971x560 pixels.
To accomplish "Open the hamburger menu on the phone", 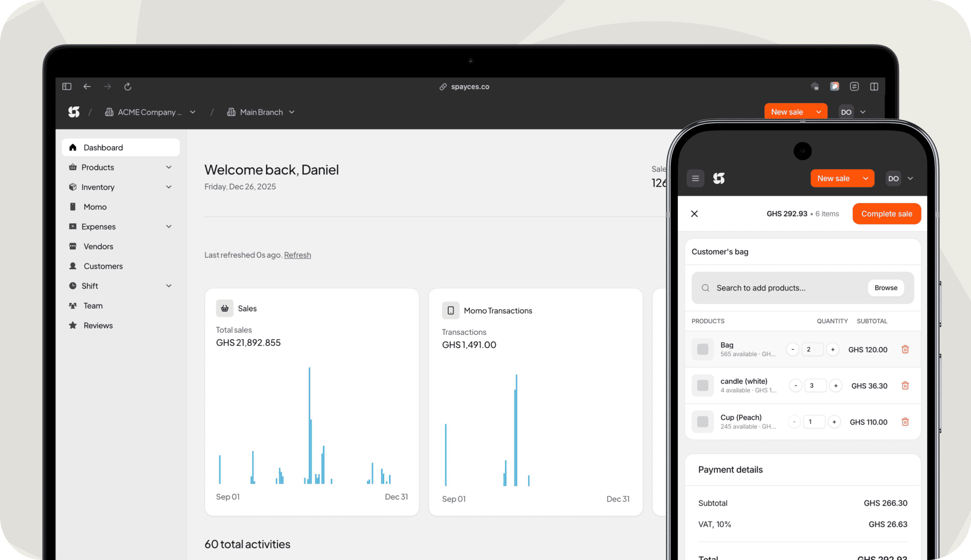I will coord(695,178).
